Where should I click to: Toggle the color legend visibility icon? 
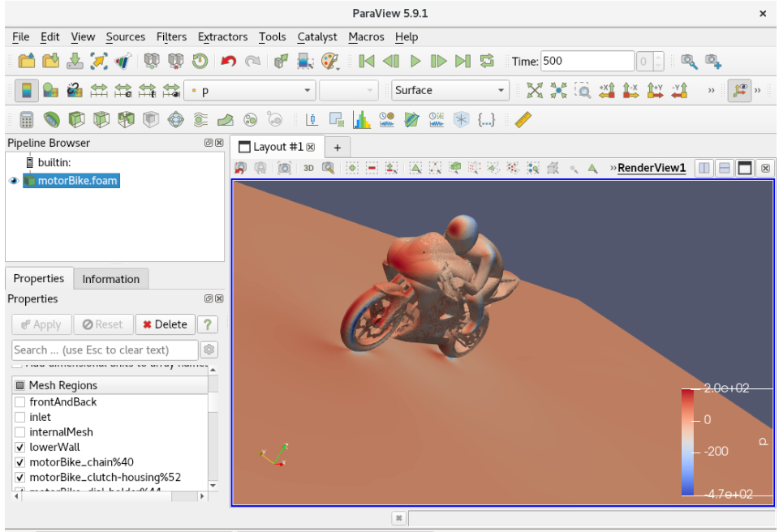[27, 90]
